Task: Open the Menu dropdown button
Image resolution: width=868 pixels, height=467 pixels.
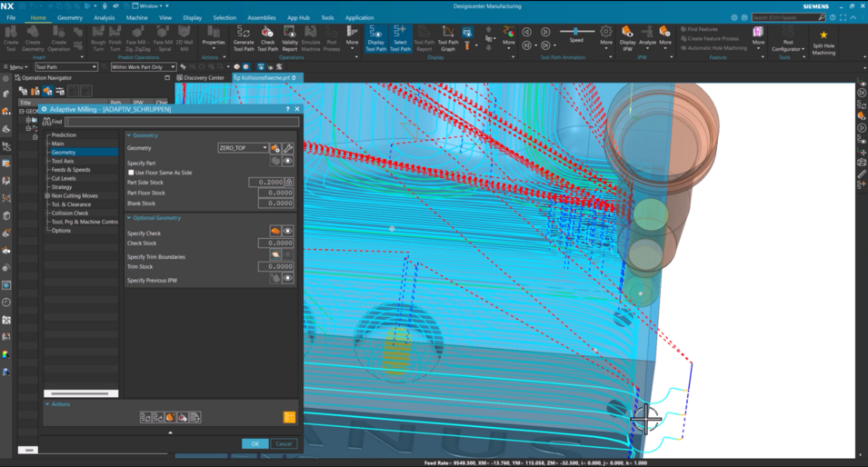Action: pyautogui.click(x=15, y=67)
